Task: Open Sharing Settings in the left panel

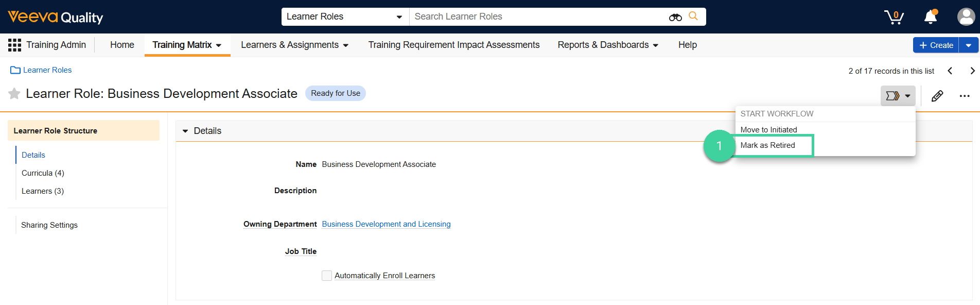Action: [x=49, y=225]
